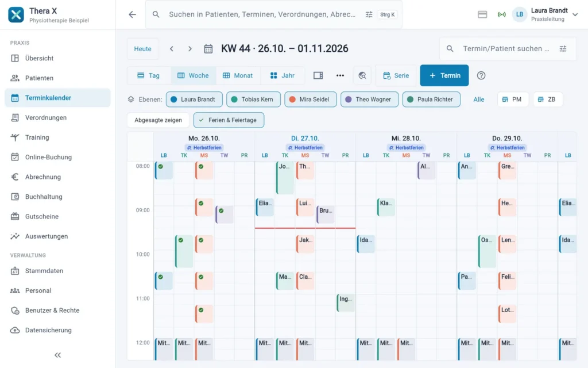The image size is (588, 368).
Task: Toggle the side panel layout icon
Action: point(318,75)
